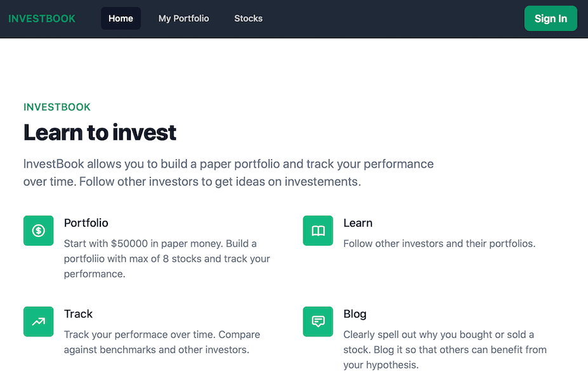This screenshot has width=588, height=381.
Task: Open the Stocks section
Action: pyautogui.click(x=248, y=18)
